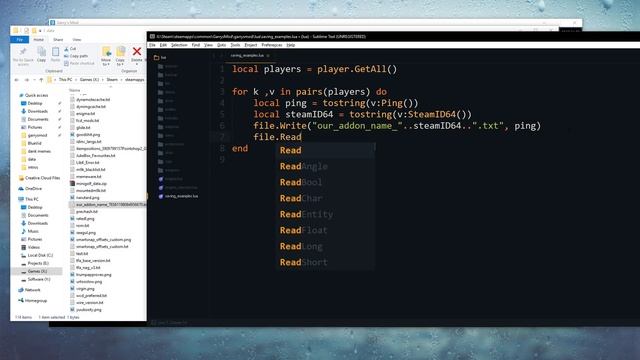Click the Up one level arrow

[x=41, y=80]
